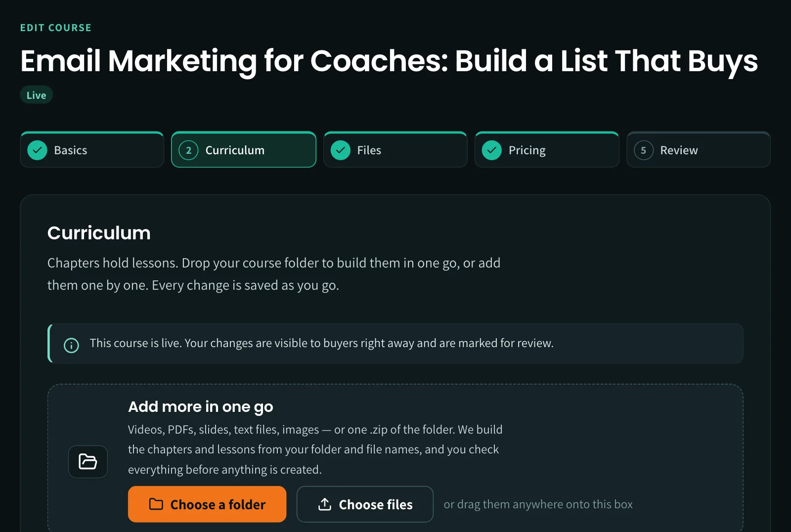Click the Live status badge

coord(36,95)
